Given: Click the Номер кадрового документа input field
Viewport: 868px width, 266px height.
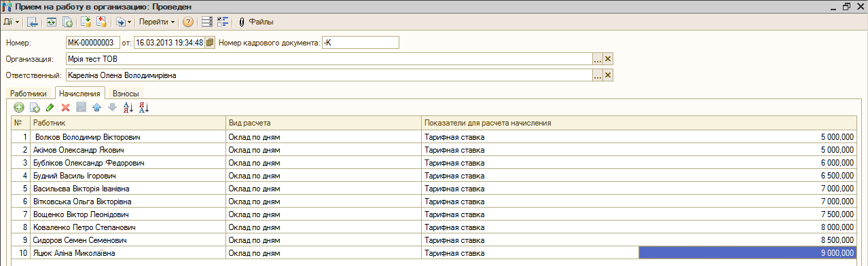Looking at the screenshot, I should [361, 43].
